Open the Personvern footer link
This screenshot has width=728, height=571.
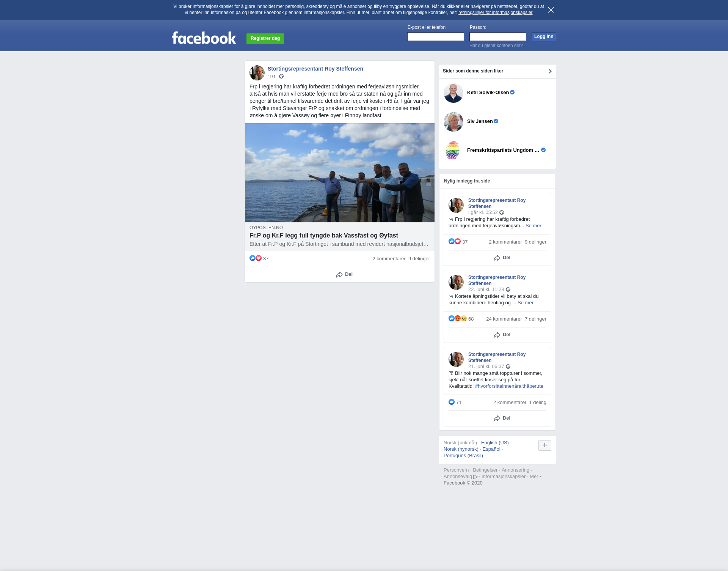[x=456, y=470]
